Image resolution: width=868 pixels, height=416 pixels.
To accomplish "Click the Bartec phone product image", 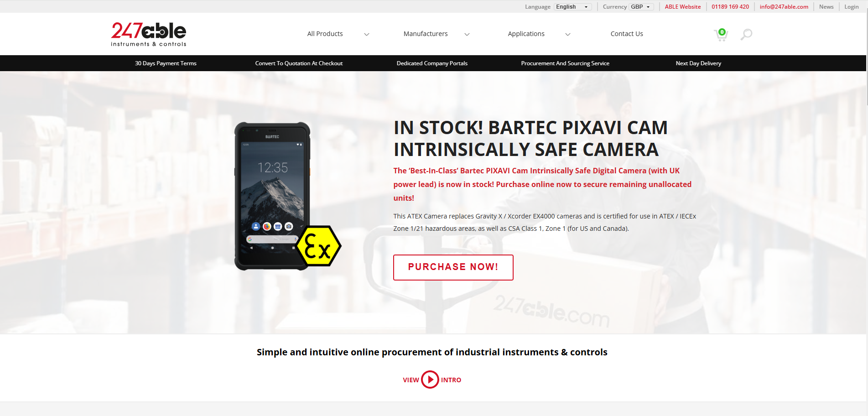I will coord(272,196).
